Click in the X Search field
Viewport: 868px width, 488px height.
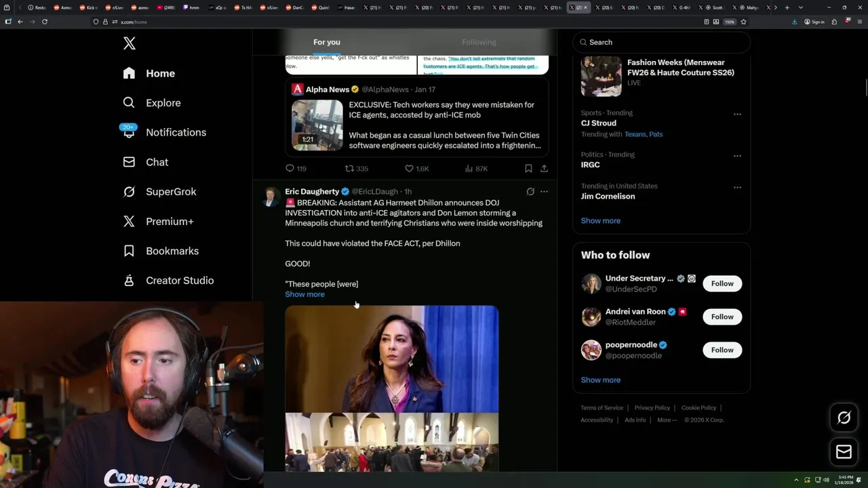click(x=661, y=42)
